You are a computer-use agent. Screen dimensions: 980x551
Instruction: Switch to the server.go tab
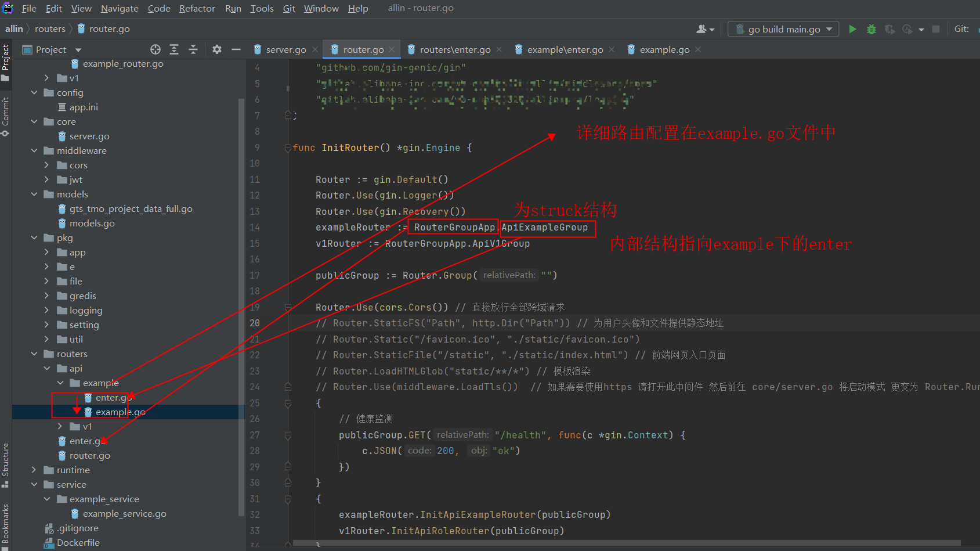(286, 50)
